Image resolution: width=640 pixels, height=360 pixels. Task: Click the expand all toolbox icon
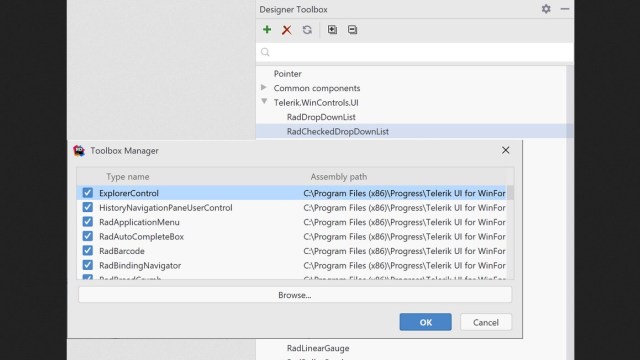332,29
